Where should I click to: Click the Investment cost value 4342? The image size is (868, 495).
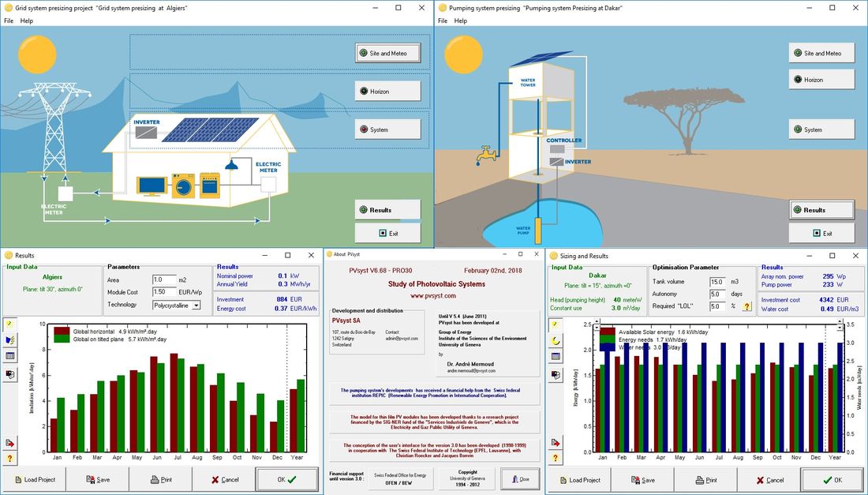point(826,299)
